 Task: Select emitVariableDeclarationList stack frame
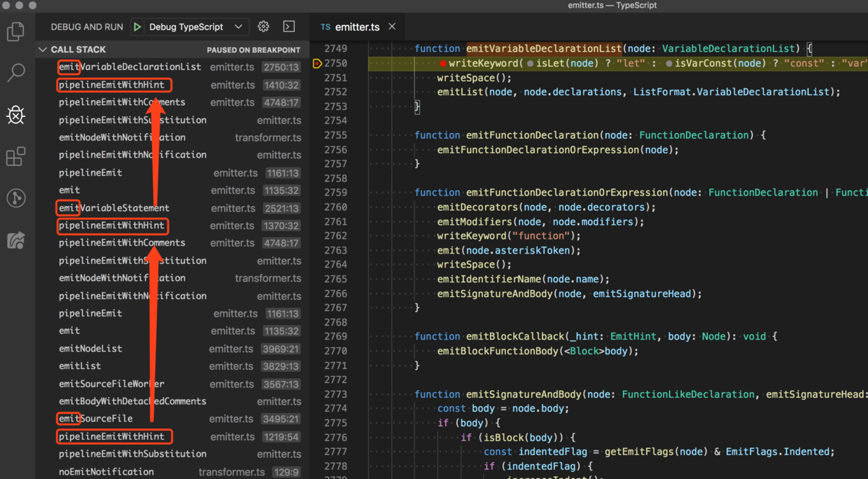[174, 67]
